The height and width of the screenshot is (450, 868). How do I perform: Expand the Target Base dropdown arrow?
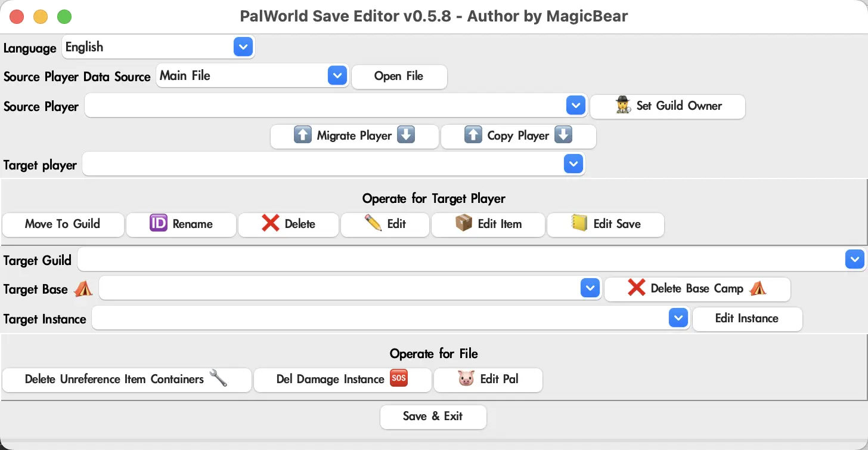[590, 288]
